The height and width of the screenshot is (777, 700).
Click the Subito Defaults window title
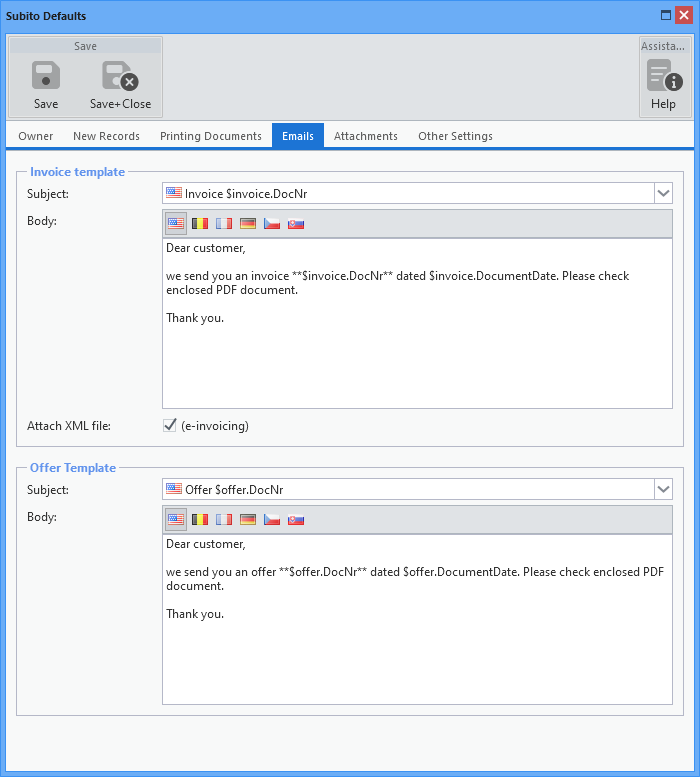pos(46,16)
